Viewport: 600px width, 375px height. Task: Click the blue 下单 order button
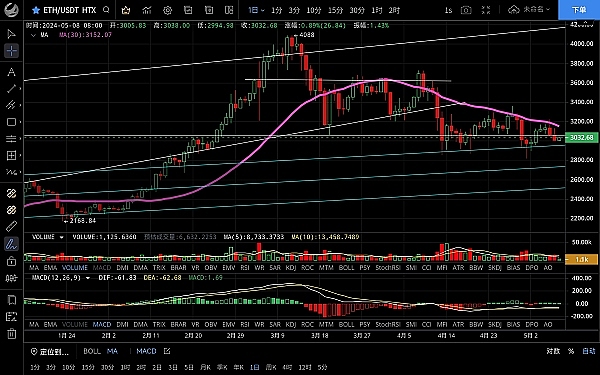(x=579, y=10)
